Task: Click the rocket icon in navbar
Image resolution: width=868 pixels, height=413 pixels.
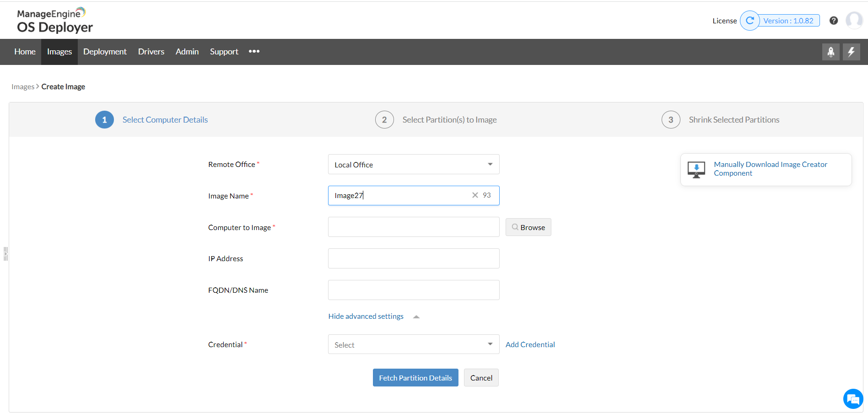Action: click(830, 52)
